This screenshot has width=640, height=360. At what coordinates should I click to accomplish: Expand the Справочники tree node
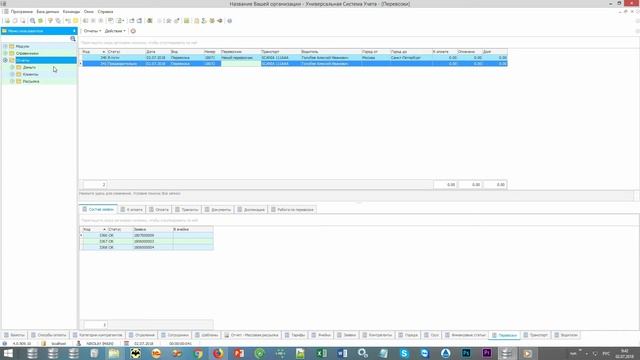(x=5, y=53)
